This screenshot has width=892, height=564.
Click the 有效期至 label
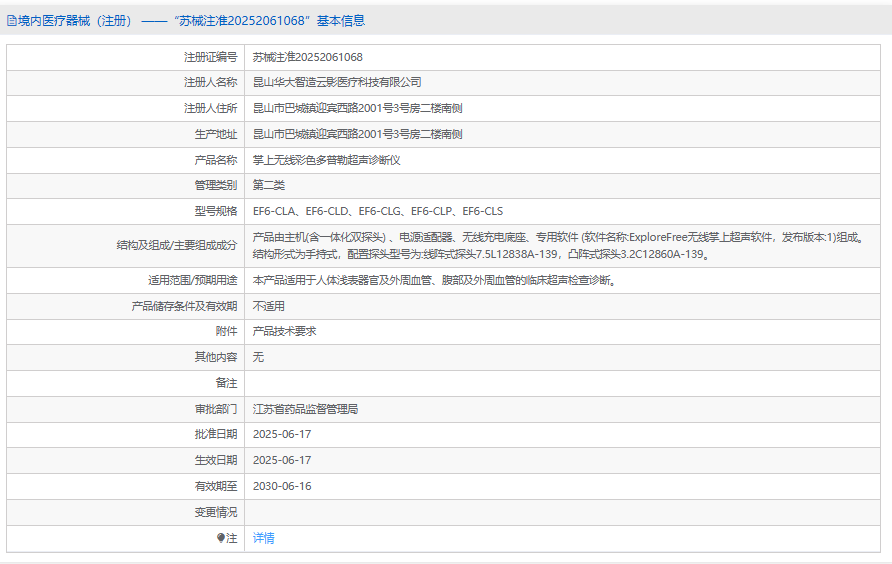(216, 486)
